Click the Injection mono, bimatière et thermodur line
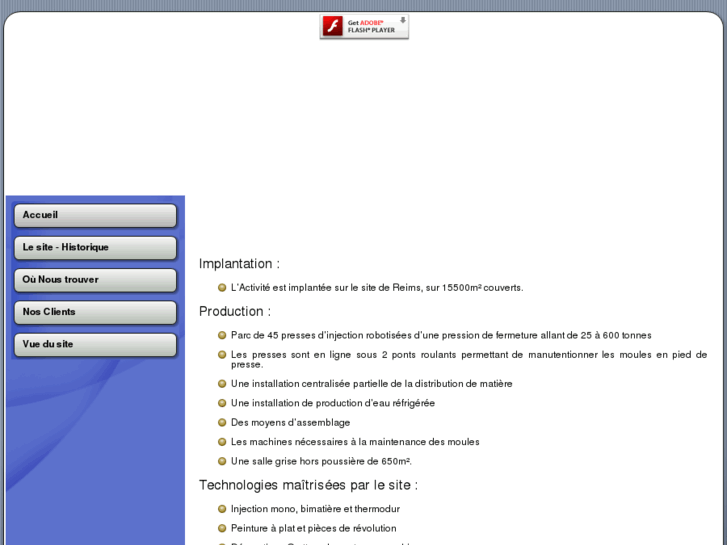 pos(315,509)
